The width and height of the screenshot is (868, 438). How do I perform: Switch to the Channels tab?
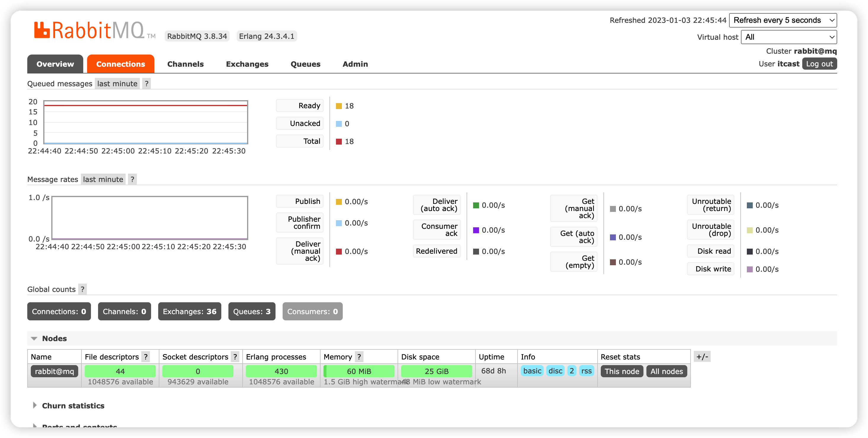click(x=185, y=64)
